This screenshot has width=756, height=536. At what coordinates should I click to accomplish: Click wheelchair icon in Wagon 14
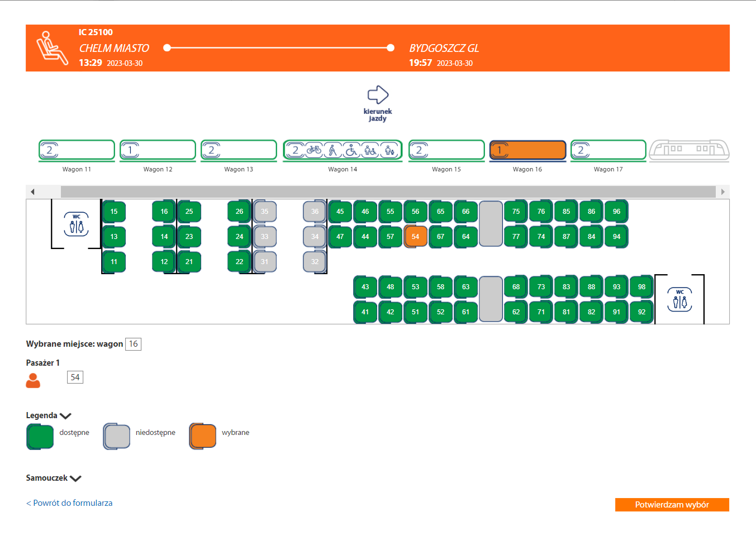(x=351, y=150)
